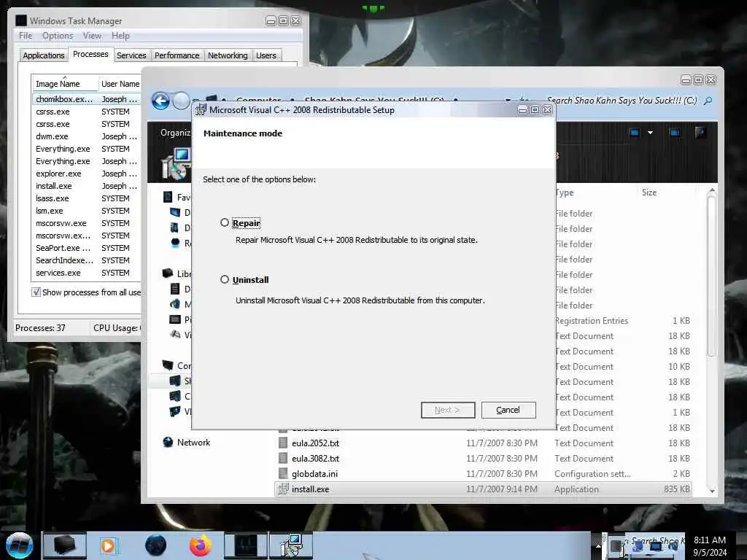Open the Task Manager Options menu

point(58,36)
